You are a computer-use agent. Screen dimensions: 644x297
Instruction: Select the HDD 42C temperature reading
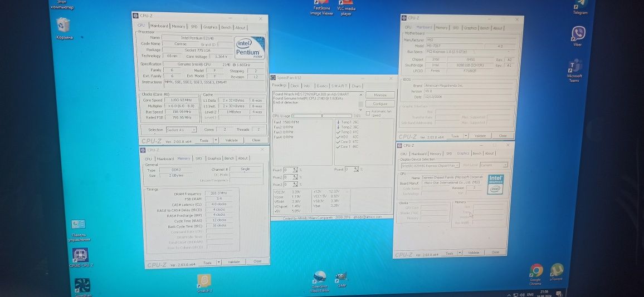(347, 137)
